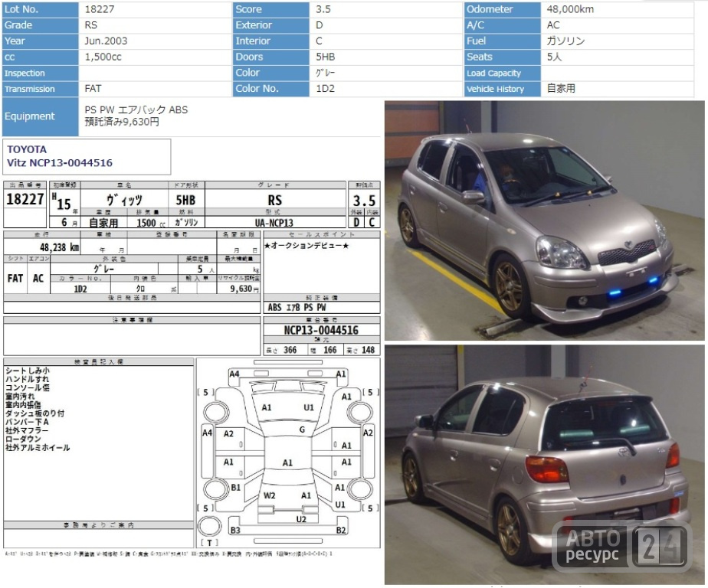
Task: Select the odometer value 48,000km
Action: [x=570, y=9]
